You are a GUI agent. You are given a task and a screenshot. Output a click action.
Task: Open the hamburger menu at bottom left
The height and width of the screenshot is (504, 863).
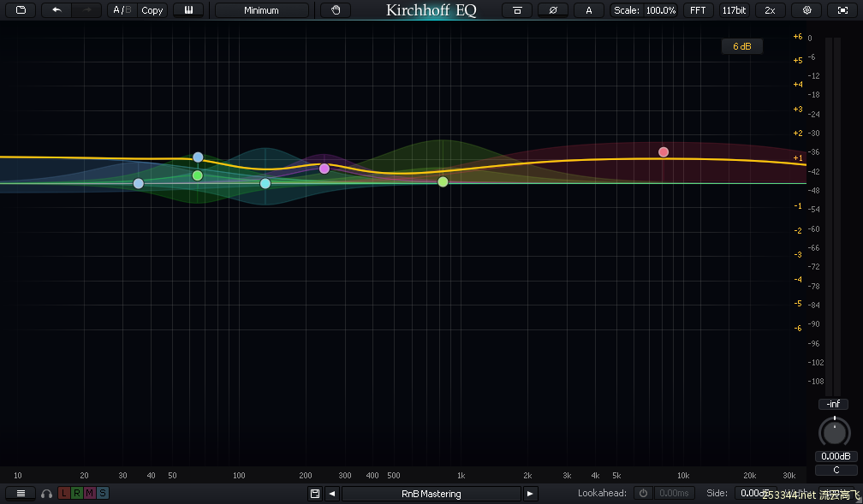click(x=21, y=494)
